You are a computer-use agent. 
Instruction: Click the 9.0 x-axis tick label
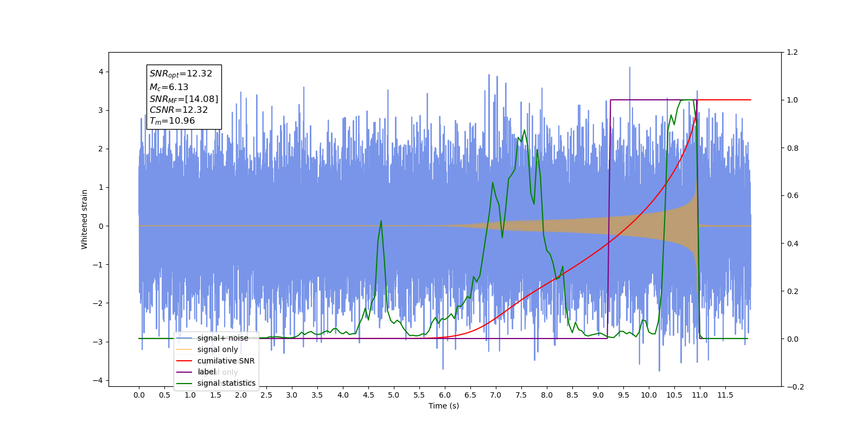click(x=598, y=395)
